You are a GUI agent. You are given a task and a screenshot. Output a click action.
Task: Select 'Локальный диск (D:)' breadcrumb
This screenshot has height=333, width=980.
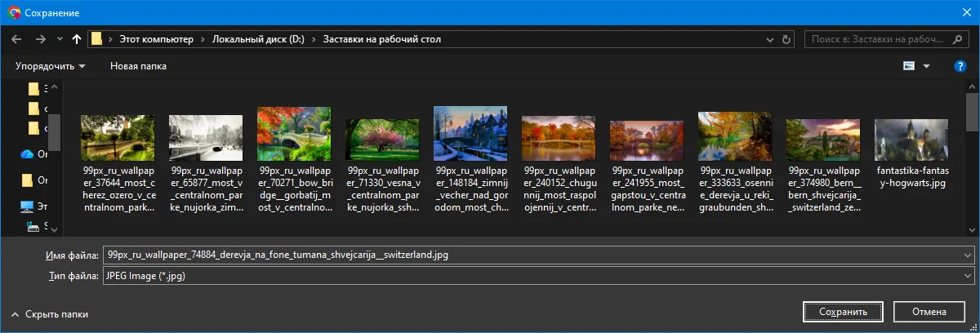[x=258, y=39]
